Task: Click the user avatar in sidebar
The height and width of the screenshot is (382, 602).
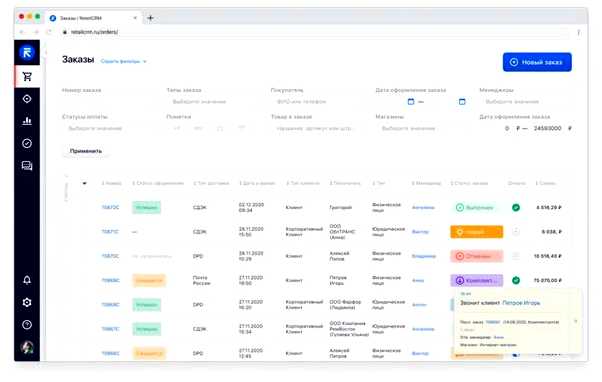Action: 27,347
